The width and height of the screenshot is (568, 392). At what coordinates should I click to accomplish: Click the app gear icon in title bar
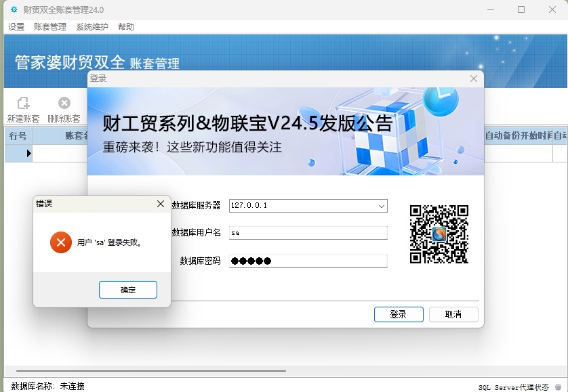coord(14,9)
